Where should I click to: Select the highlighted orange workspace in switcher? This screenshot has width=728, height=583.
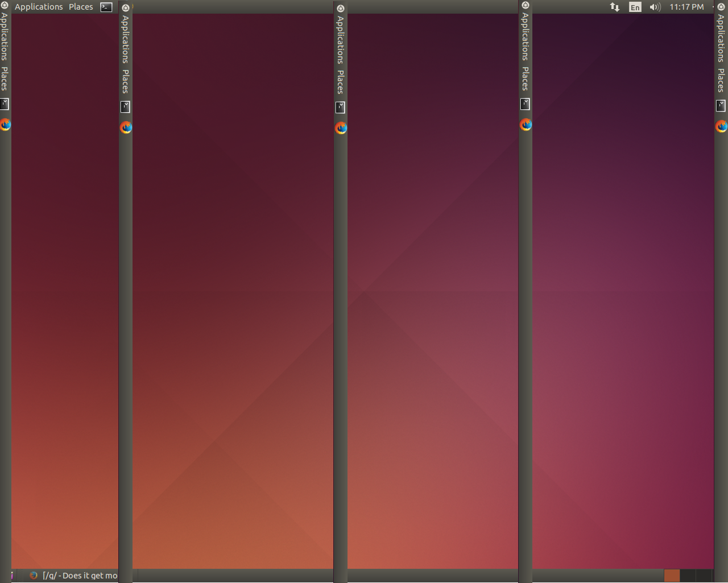(672, 576)
